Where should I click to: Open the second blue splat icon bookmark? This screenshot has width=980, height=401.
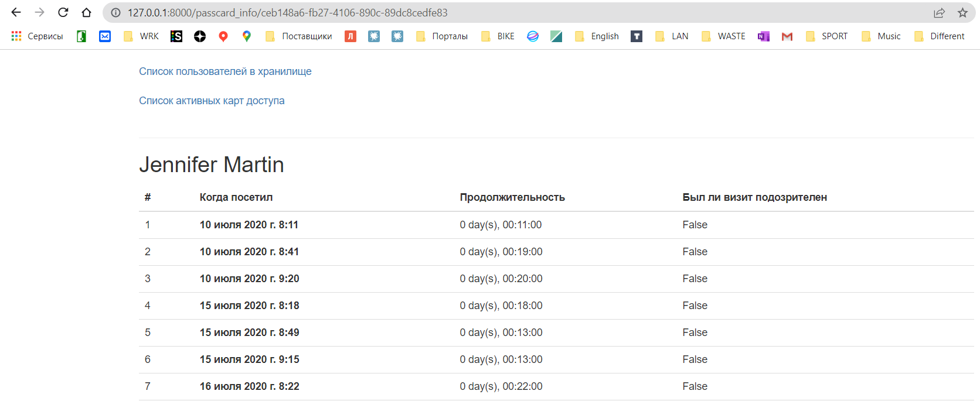(x=397, y=36)
